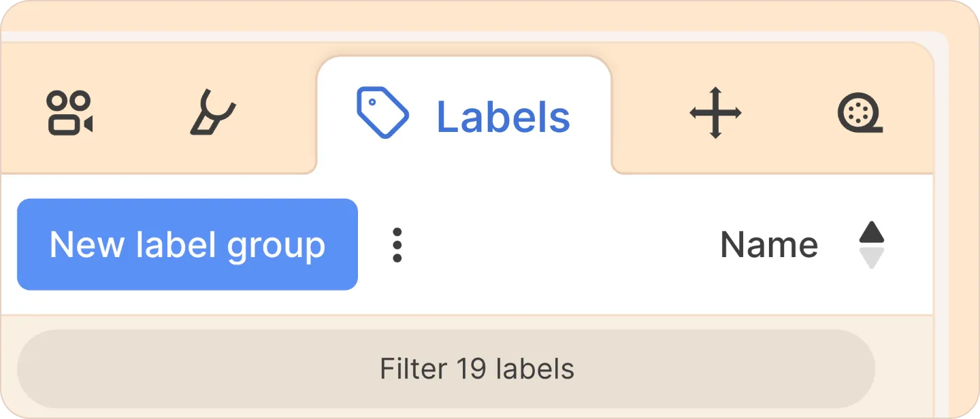Sort ascending with the up arrow

pyautogui.click(x=871, y=232)
